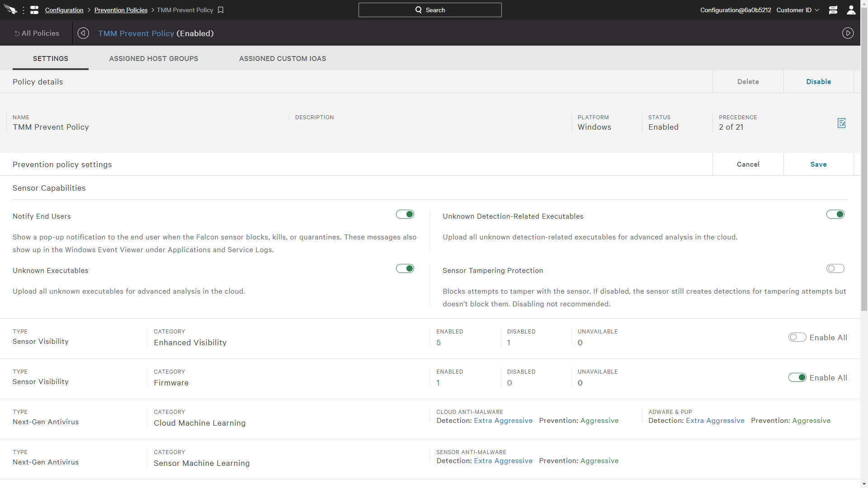868x488 pixels.
Task: Return to All Policies
Action: [37, 33]
